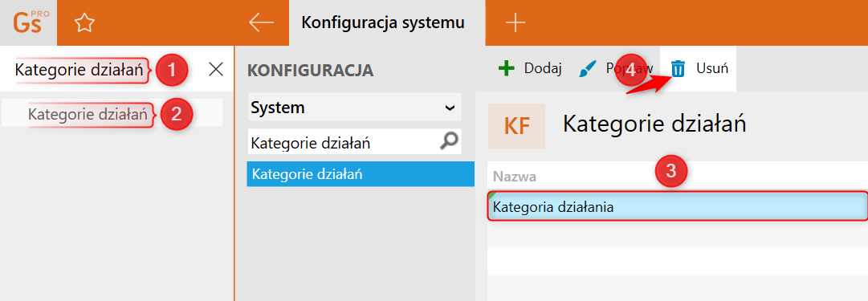Click the KF tile icon
The image size is (868, 301).
516,126
